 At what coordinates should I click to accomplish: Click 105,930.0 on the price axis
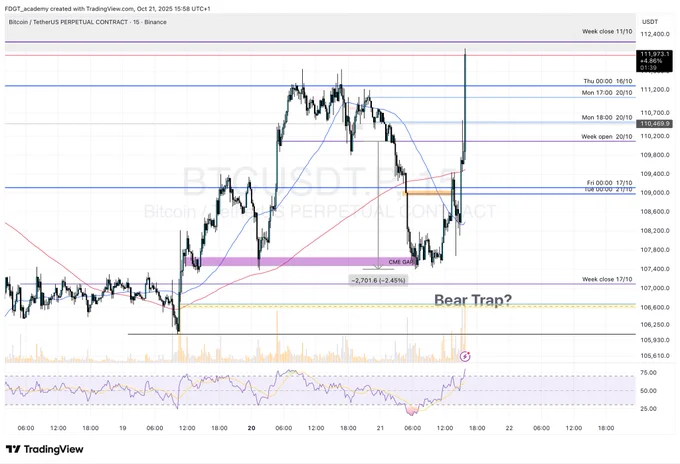point(655,340)
